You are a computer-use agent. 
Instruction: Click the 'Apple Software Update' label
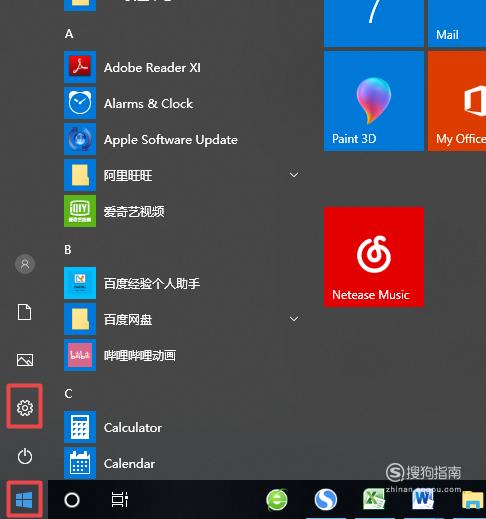click(x=171, y=140)
